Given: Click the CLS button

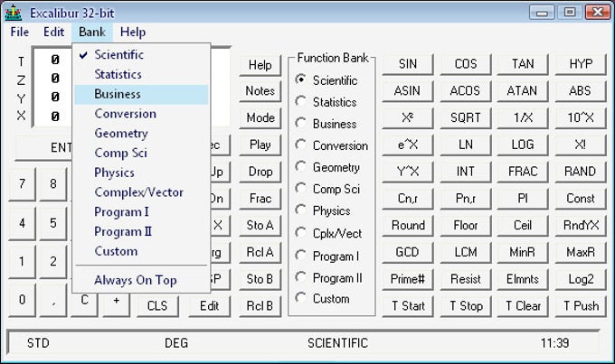Looking at the screenshot, I should point(157,306).
